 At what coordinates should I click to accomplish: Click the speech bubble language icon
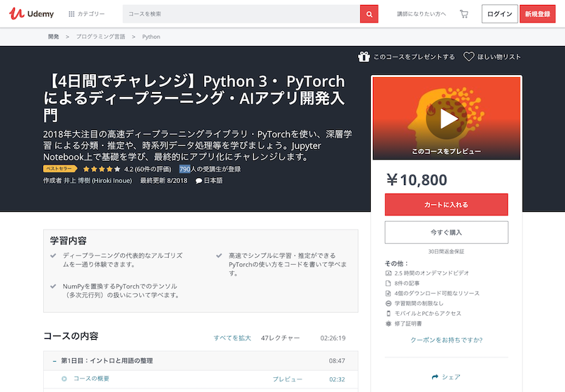(x=198, y=181)
